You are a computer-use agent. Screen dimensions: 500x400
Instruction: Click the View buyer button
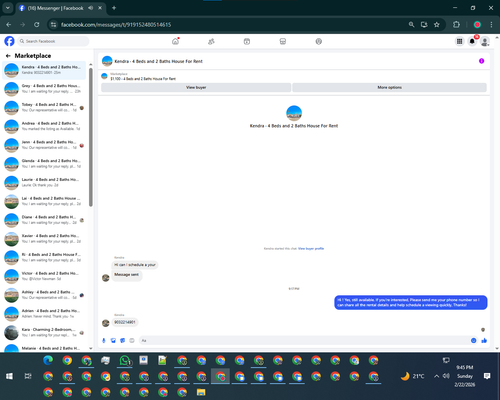(196, 87)
